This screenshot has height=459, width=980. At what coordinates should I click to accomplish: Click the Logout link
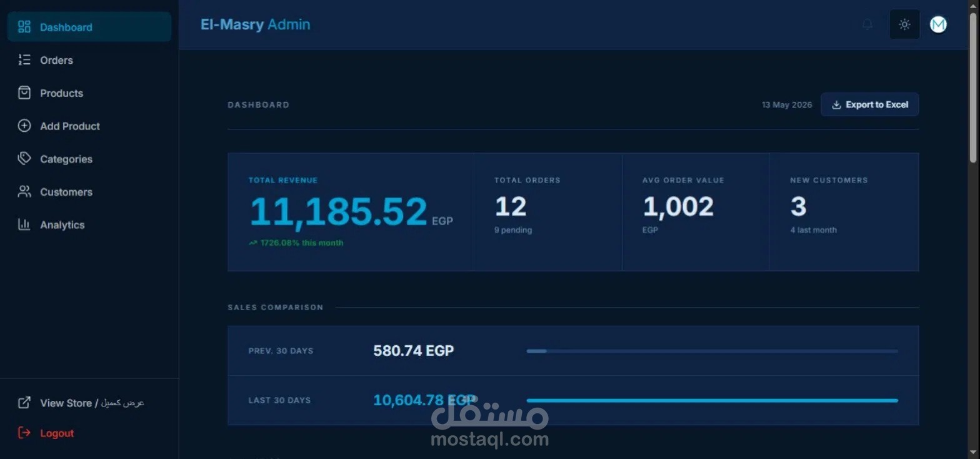tap(89, 433)
